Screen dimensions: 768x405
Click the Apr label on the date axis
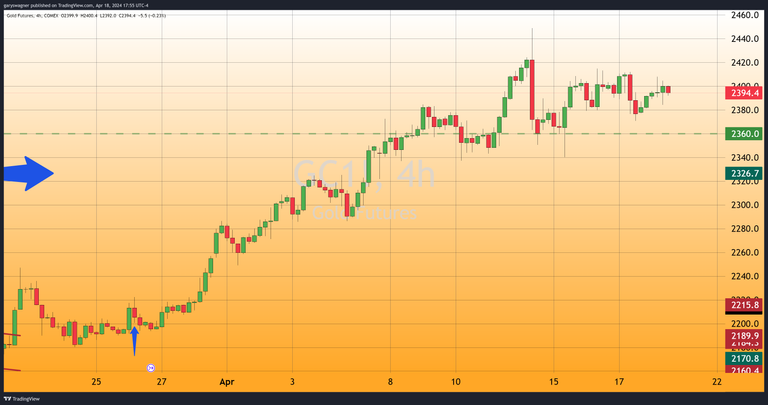tap(227, 382)
